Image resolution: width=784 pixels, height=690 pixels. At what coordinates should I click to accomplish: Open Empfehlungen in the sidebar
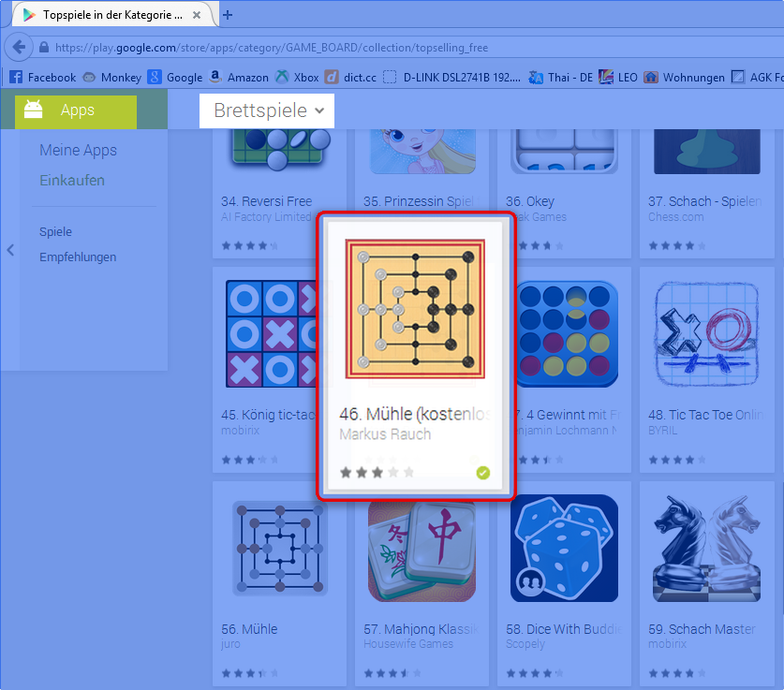tap(78, 257)
